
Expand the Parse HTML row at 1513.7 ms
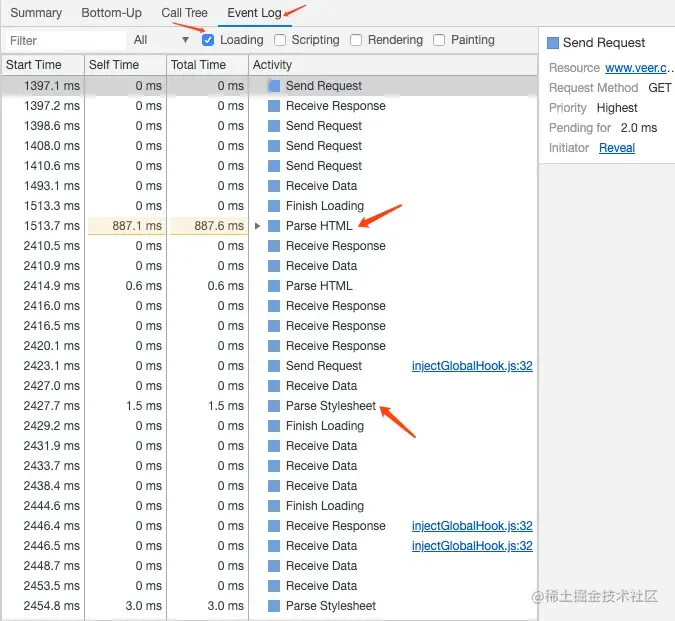[257, 226]
